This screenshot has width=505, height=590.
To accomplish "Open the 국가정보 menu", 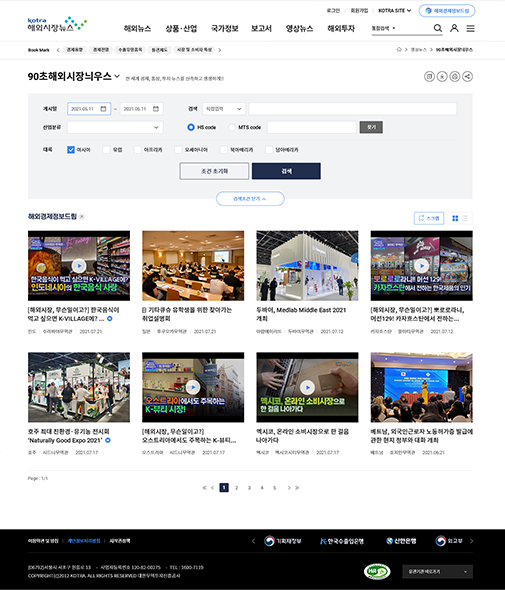I will coord(225,29).
